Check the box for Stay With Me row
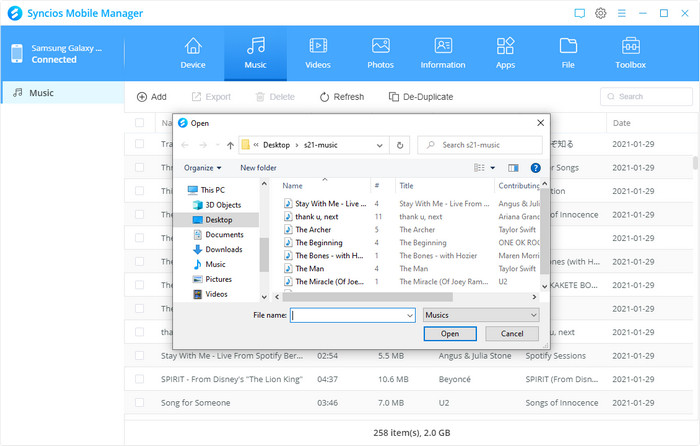Image resolution: width=700 pixels, height=446 pixels. [x=139, y=356]
